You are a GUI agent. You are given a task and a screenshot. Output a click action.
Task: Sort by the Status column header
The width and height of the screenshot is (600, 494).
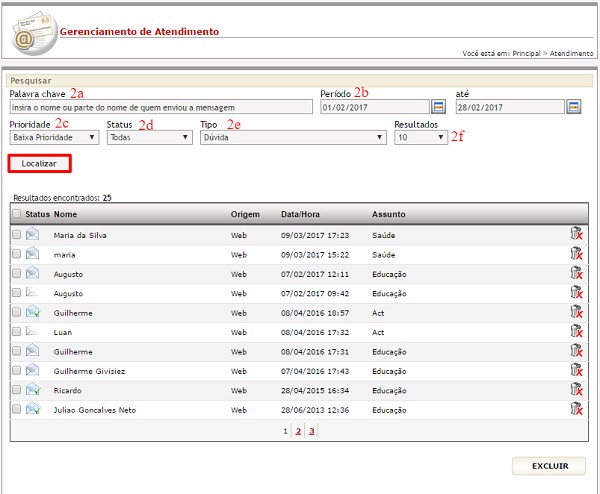38,214
